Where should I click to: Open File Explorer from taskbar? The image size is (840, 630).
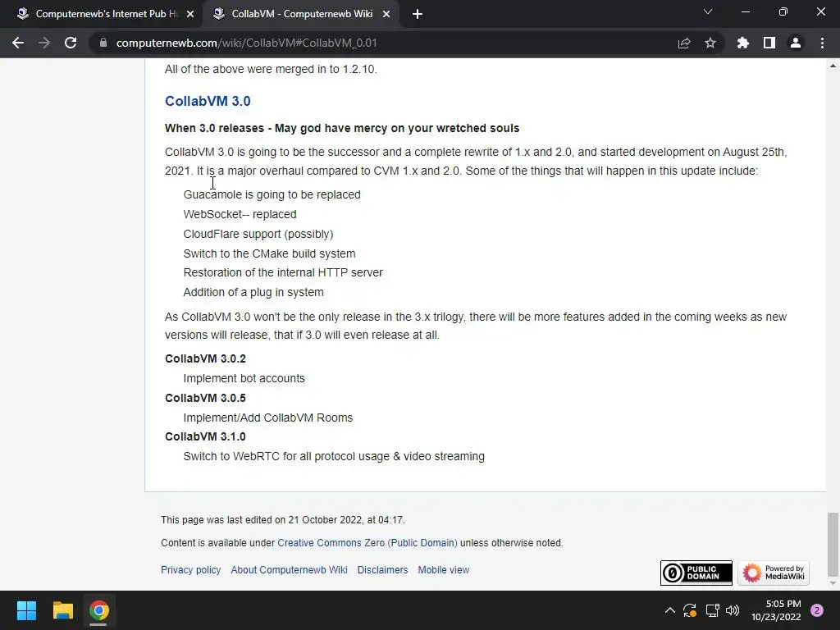62,610
